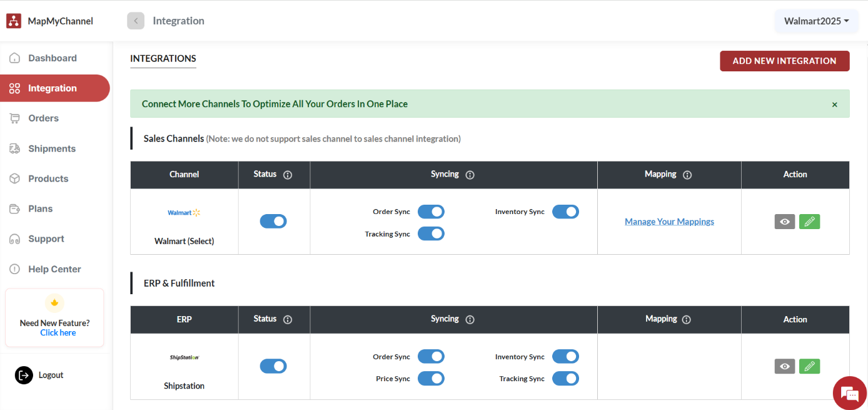This screenshot has width=868, height=410.
Task: Dismiss the green connect channels banner
Action: point(834,104)
